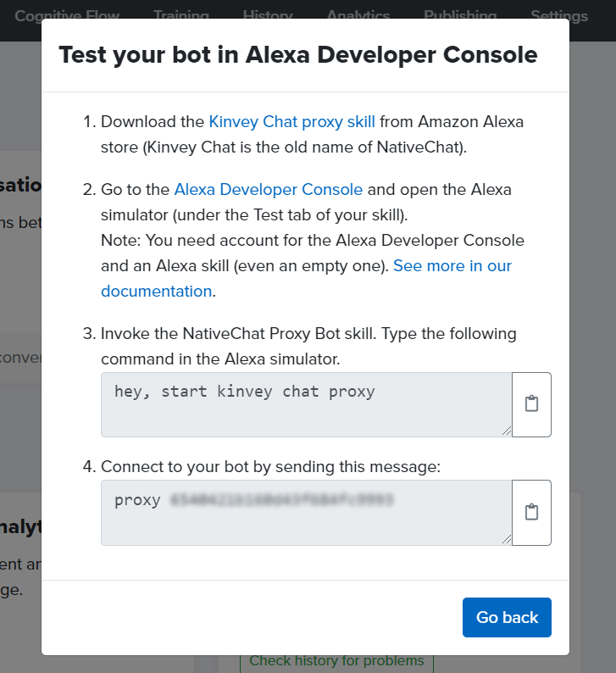Open the Publishing tab
This screenshot has width=616, height=673.
click(460, 15)
